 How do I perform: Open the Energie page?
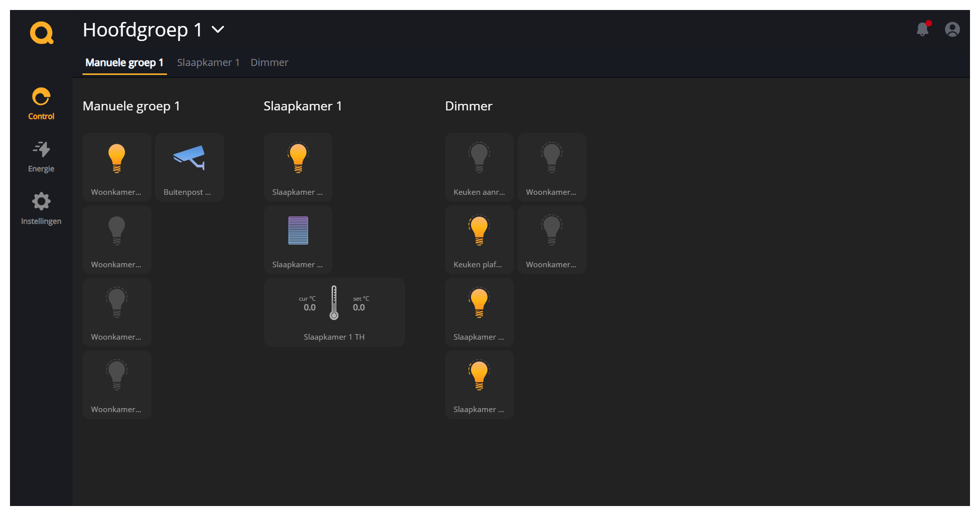(x=41, y=156)
